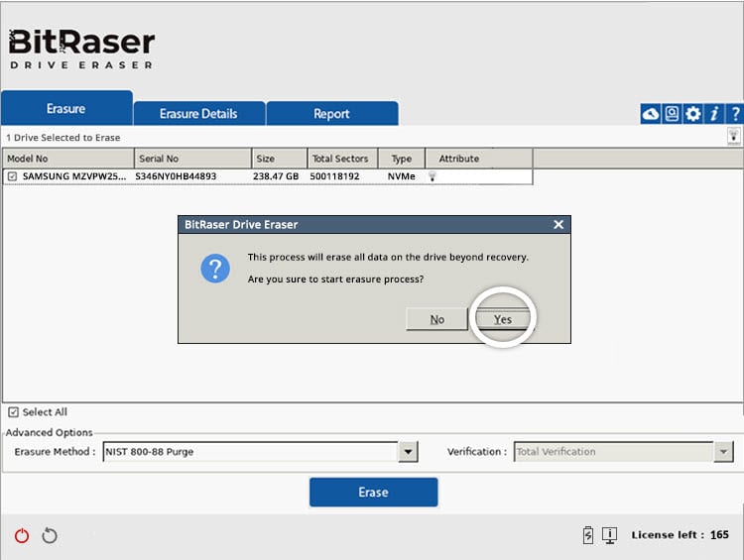Switch to the Report tab
The width and height of the screenshot is (744, 560).
(331, 113)
